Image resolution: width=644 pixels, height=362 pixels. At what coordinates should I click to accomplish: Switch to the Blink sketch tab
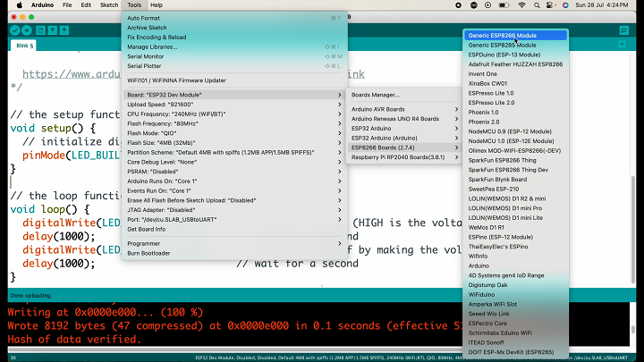(x=24, y=46)
